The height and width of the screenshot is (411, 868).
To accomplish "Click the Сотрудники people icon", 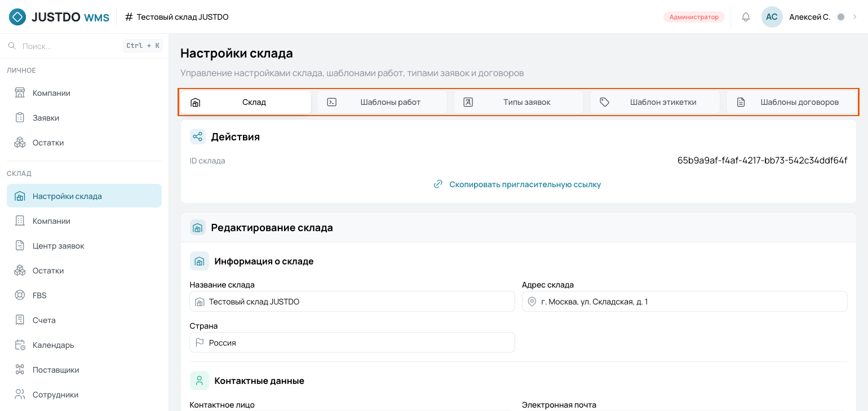I will click(20, 395).
